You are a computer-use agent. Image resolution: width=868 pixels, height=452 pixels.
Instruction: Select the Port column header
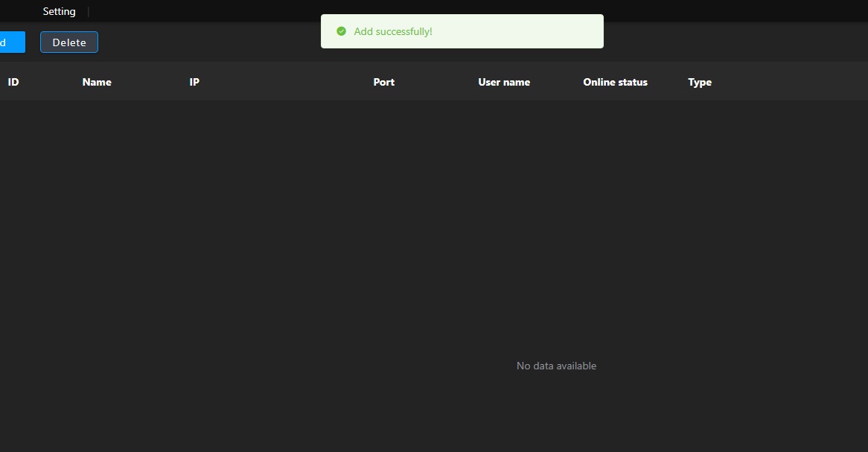[x=383, y=82]
